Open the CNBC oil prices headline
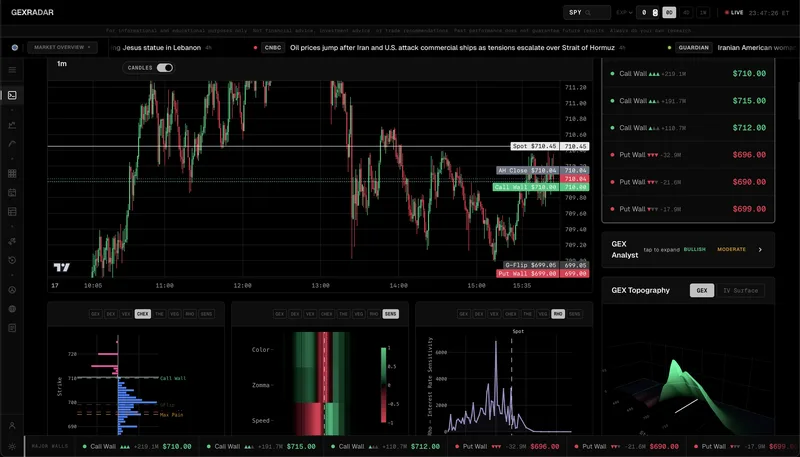This screenshot has height=457, width=800. [x=452, y=47]
